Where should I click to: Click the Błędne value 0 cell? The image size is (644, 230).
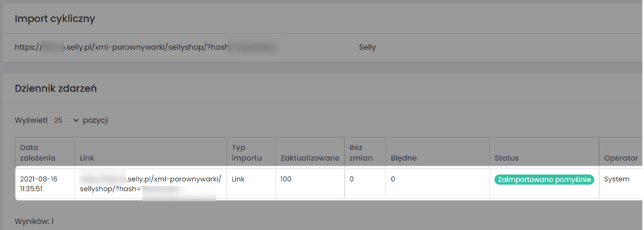[393, 179]
